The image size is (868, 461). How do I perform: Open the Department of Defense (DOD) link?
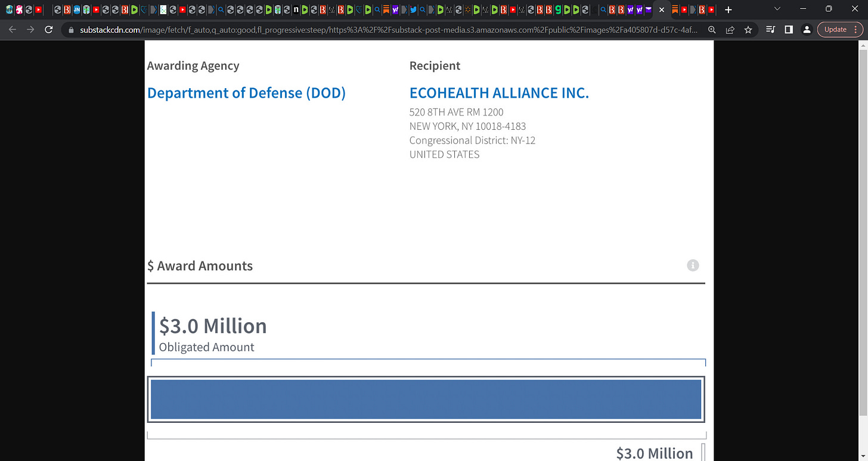pyautogui.click(x=246, y=93)
